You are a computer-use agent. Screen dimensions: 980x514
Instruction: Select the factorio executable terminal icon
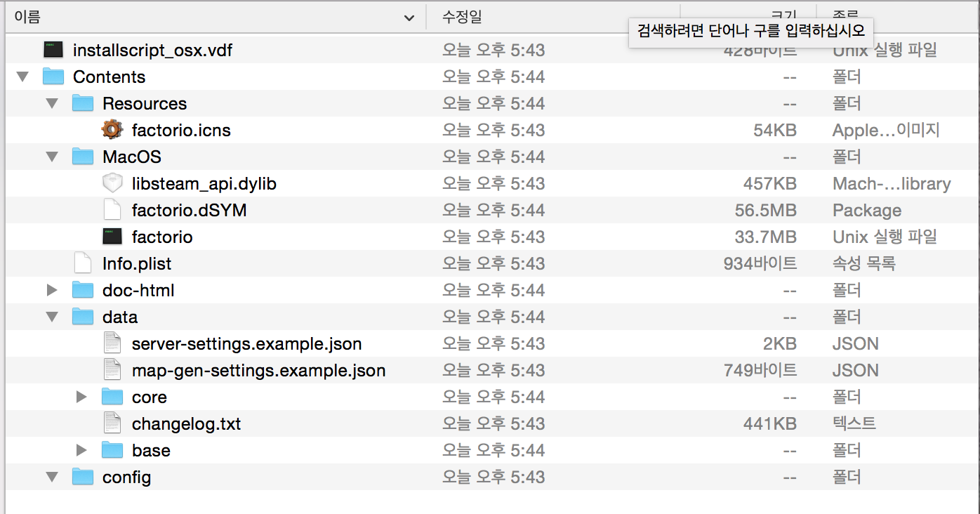click(x=112, y=237)
